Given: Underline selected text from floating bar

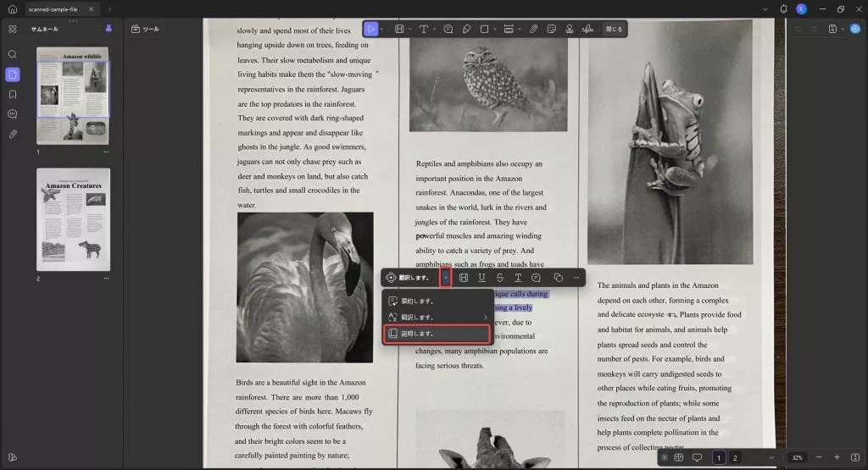Looking at the screenshot, I should click(x=481, y=278).
